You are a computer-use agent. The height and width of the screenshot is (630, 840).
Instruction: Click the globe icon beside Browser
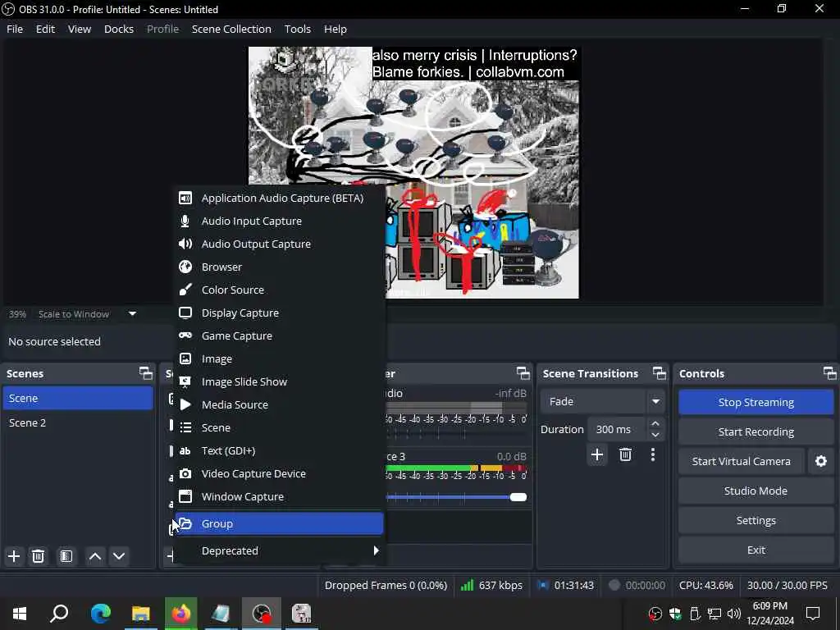185,267
